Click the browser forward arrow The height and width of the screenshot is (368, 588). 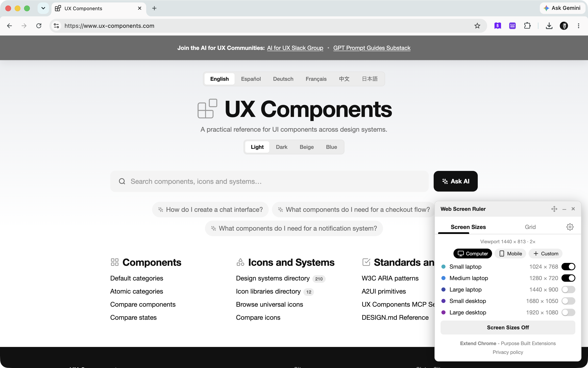point(24,26)
